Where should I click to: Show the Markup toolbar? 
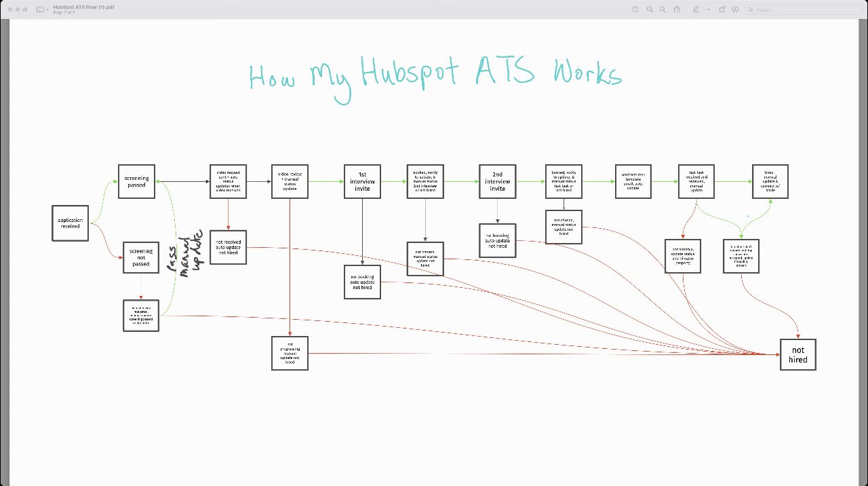[x=735, y=10]
